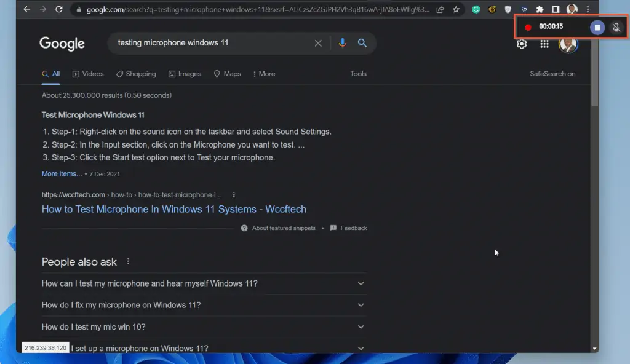Image resolution: width=630 pixels, height=364 pixels.
Task: Unmute the microphone in the recording widget
Action: click(x=616, y=27)
